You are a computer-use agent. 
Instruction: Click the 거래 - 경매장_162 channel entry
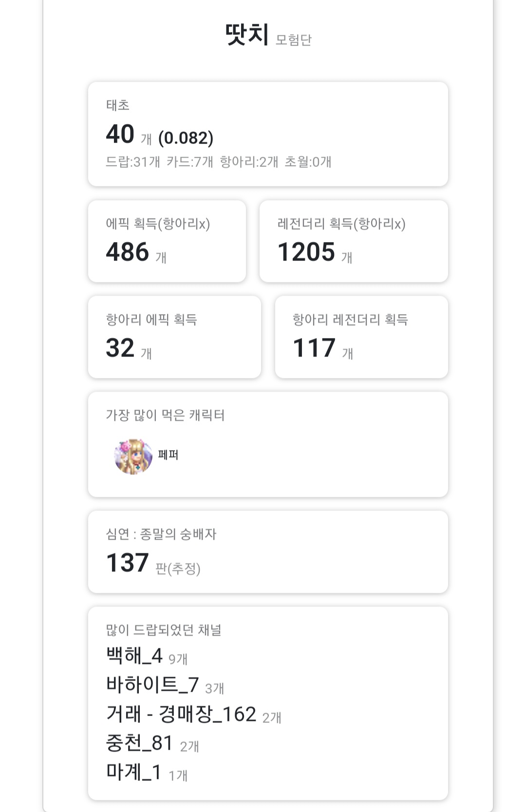click(181, 714)
